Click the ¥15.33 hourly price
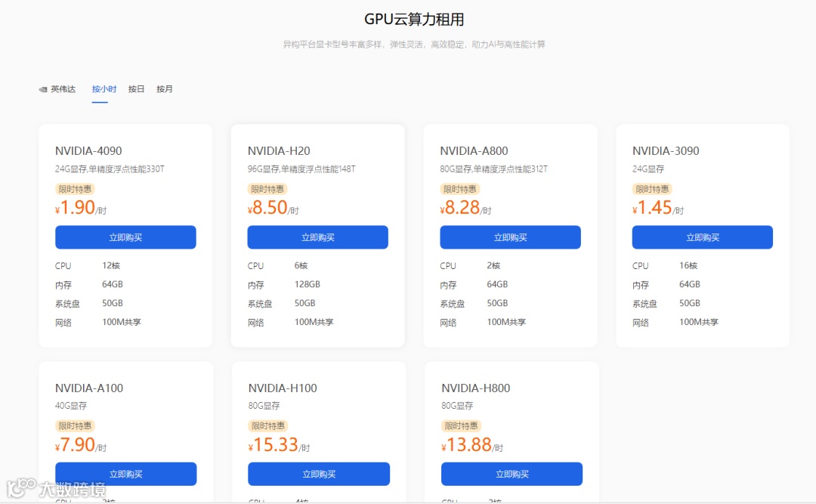The height and width of the screenshot is (504, 816). point(279,444)
